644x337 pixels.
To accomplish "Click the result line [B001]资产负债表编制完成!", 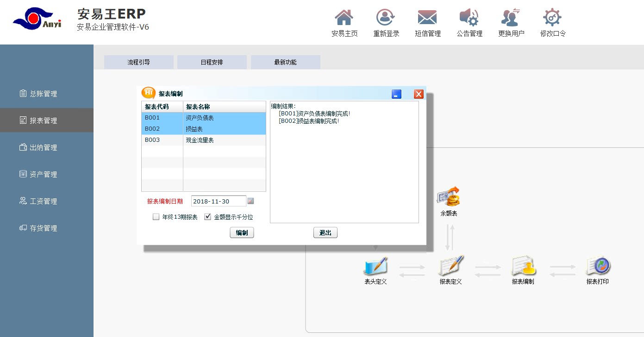I will [314, 114].
